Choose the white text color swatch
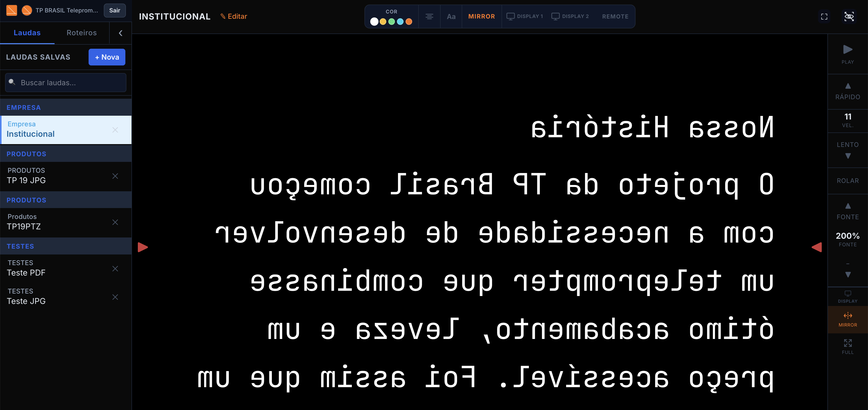 click(x=374, y=22)
